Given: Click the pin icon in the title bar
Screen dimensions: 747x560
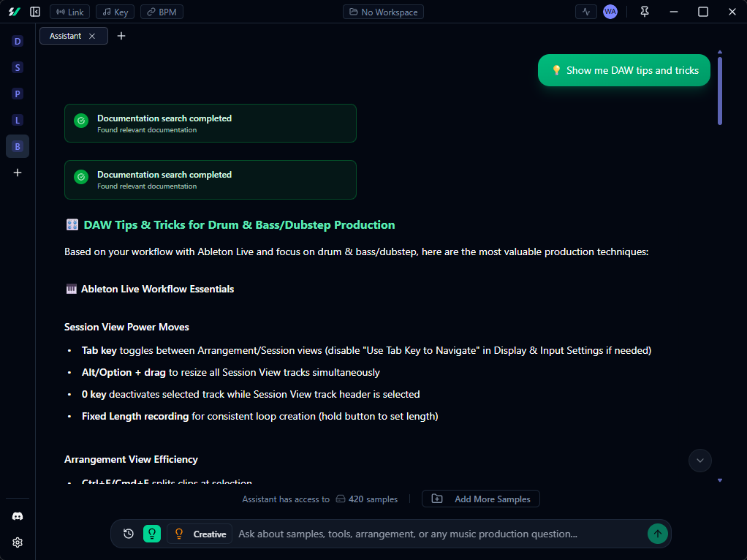Looking at the screenshot, I should click(644, 11).
